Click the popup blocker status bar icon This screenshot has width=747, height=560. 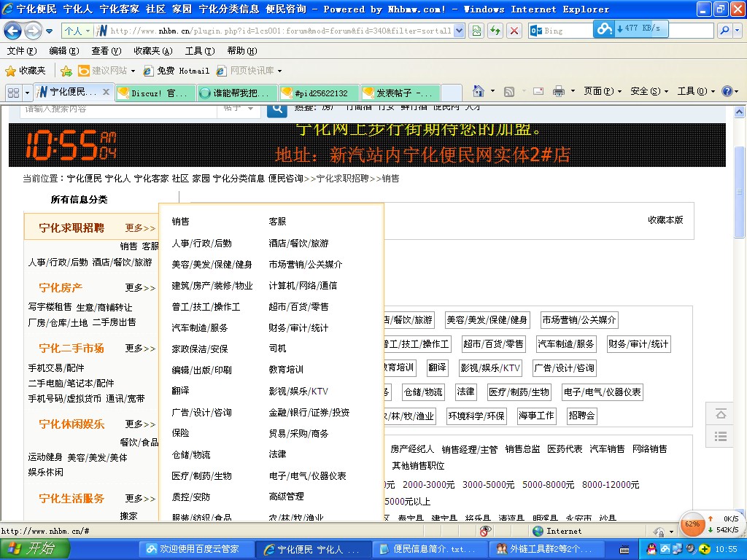[485, 531]
